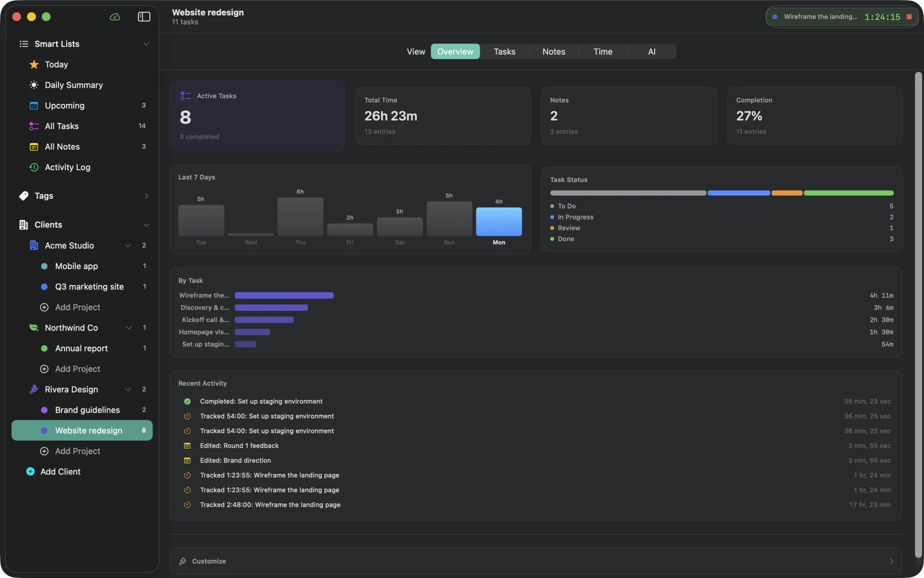Image resolution: width=924 pixels, height=578 pixels.
Task: Click the Thu 6h bar in the chart
Action: pyautogui.click(x=300, y=217)
